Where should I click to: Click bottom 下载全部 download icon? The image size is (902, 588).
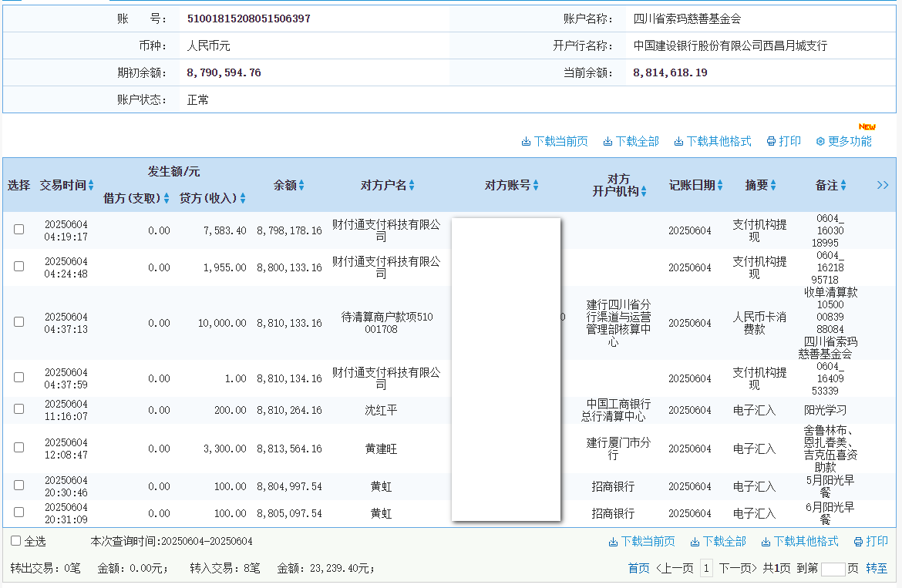pos(695,542)
